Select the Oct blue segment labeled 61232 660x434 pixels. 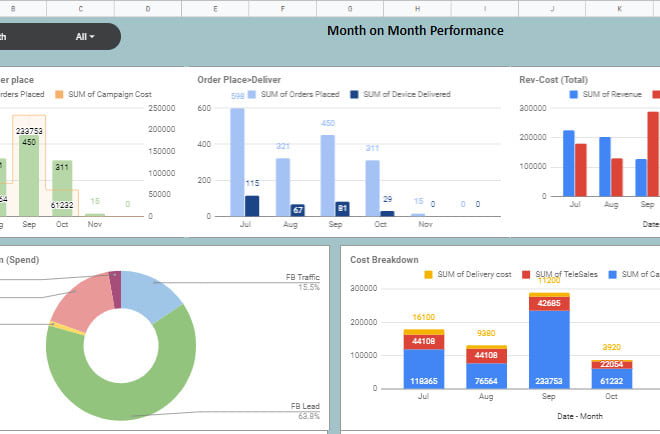point(612,378)
